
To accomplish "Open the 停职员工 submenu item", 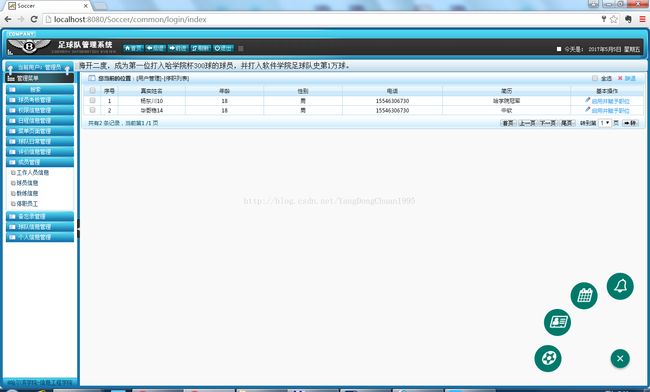I will click(x=27, y=203).
